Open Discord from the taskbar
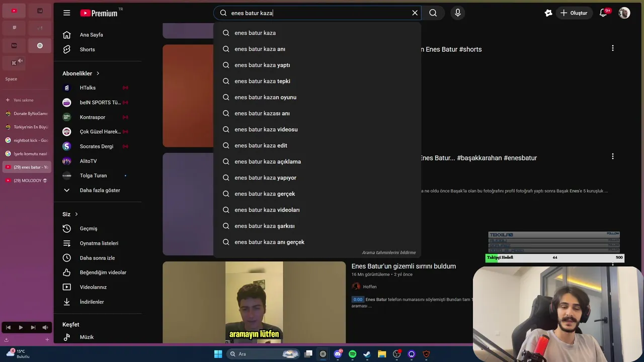 coord(338,354)
